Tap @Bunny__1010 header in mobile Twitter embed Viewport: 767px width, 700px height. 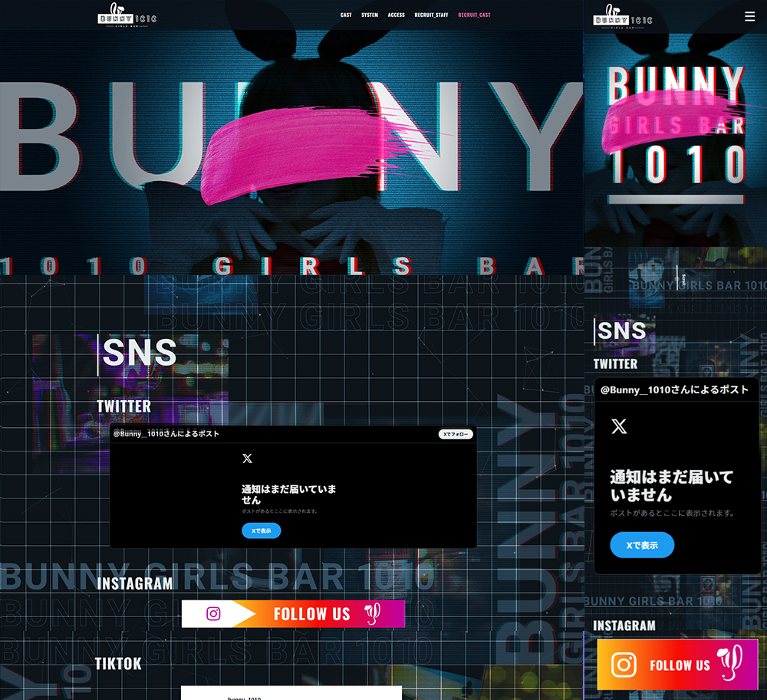[x=674, y=389]
